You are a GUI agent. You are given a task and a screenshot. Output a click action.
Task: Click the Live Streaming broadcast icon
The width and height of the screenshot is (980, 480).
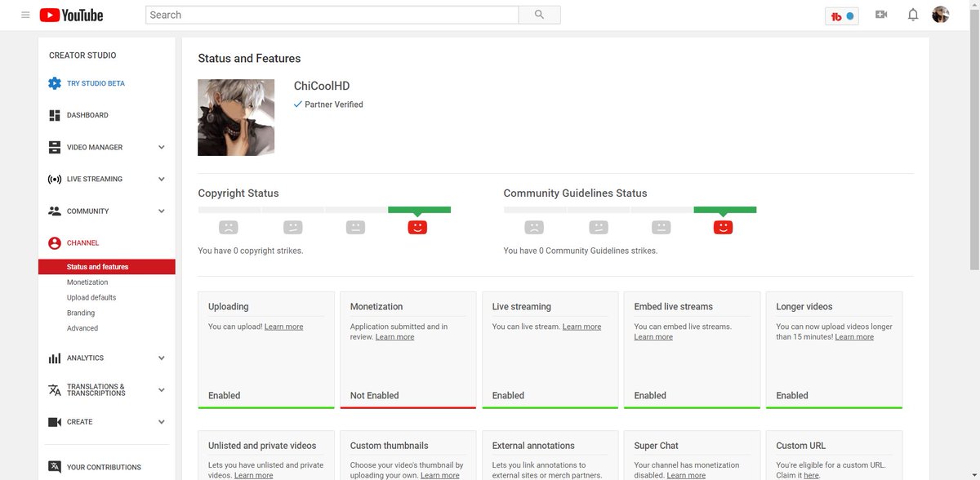(55, 179)
